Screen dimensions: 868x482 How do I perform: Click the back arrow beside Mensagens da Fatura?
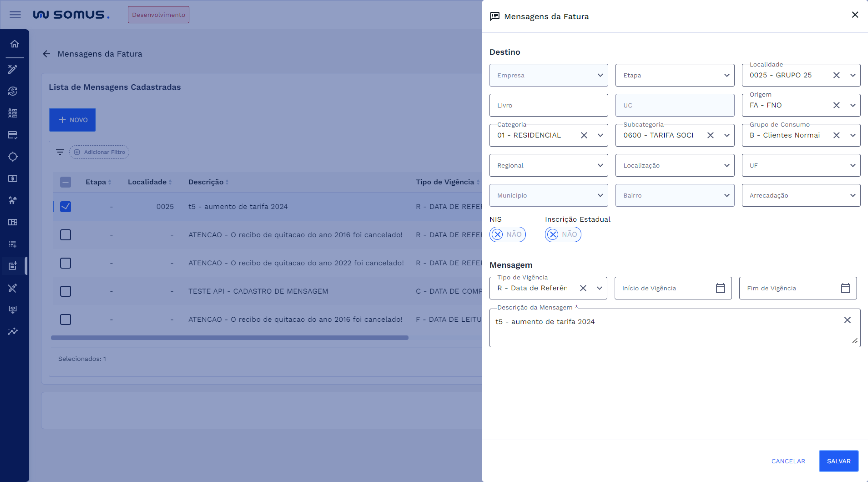[x=47, y=54]
